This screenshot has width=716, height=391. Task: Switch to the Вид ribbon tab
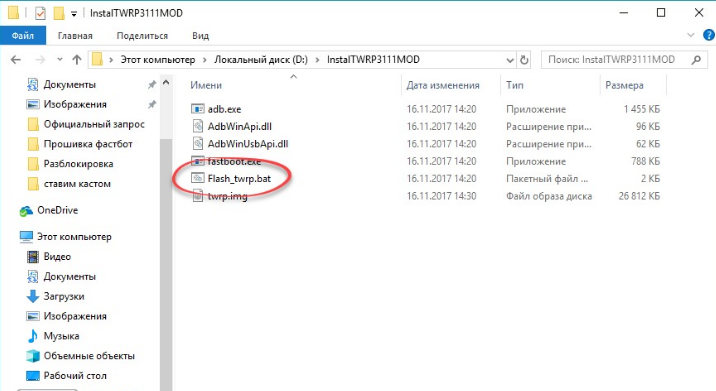(x=200, y=36)
